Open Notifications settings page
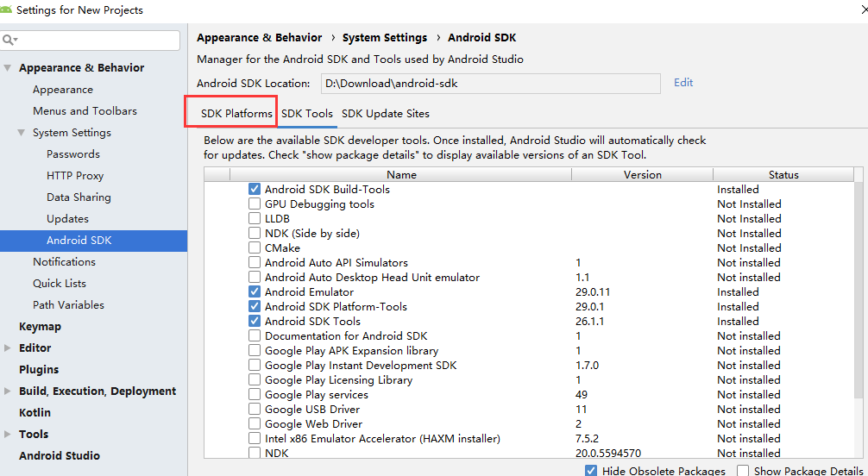 pos(64,262)
